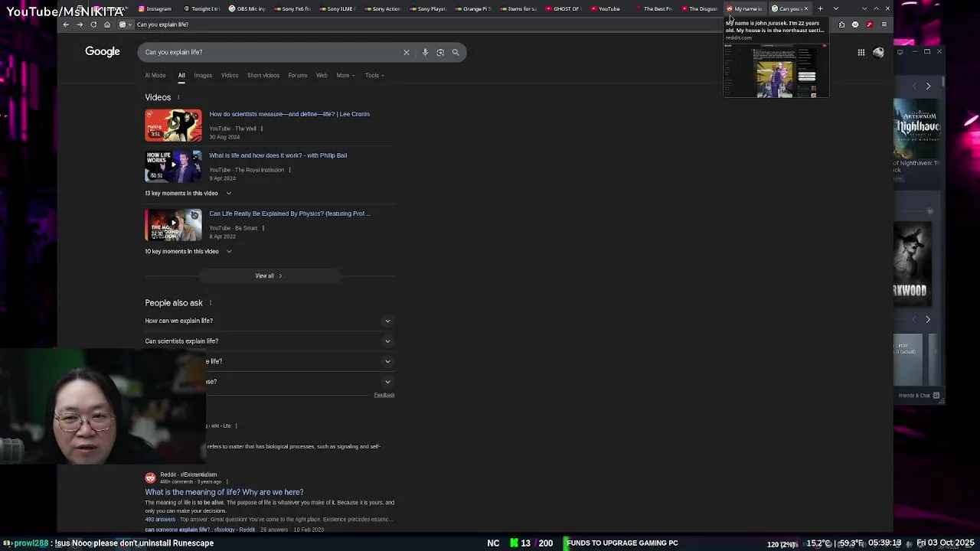Switch to 'My name is' Reddit tab
The image size is (980, 551).
(x=745, y=8)
